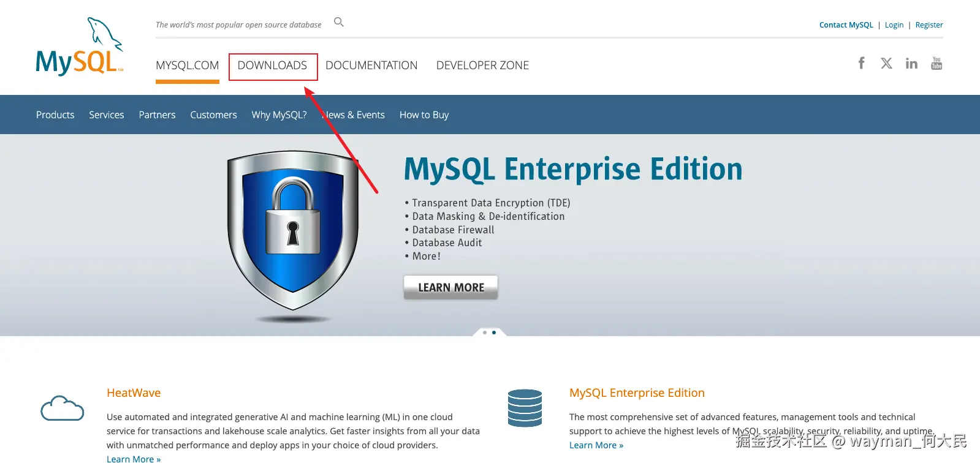Click the Register link
980x463 pixels.
(929, 25)
